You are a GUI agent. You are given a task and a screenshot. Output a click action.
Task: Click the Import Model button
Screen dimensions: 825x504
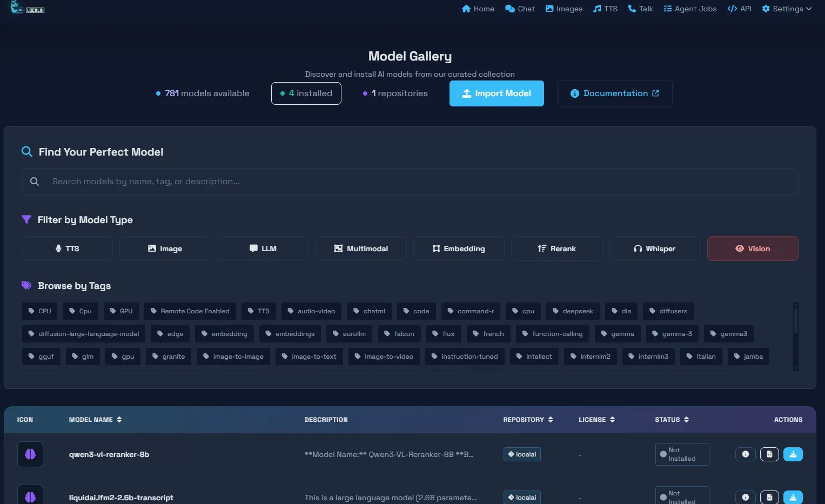click(x=497, y=93)
